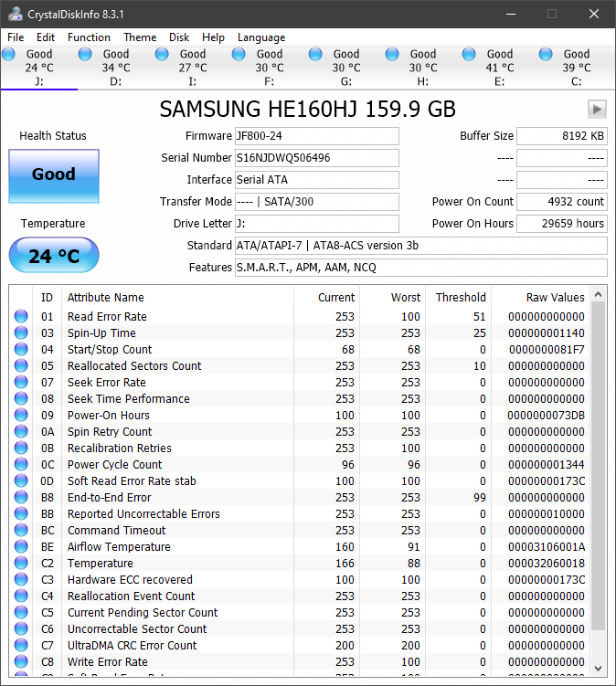The height and width of the screenshot is (686, 616).
Task: Click status icon for Hardware ECC recovered
Action: (x=21, y=579)
